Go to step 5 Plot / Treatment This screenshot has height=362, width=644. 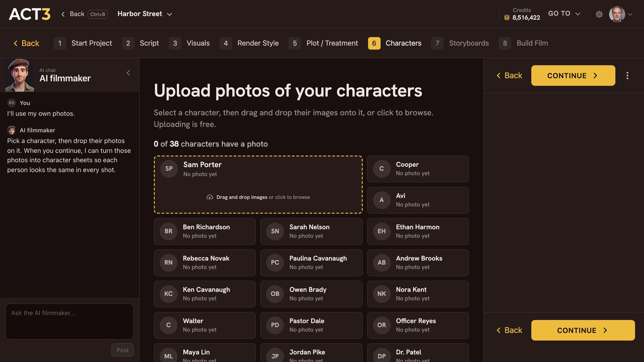coord(323,43)
